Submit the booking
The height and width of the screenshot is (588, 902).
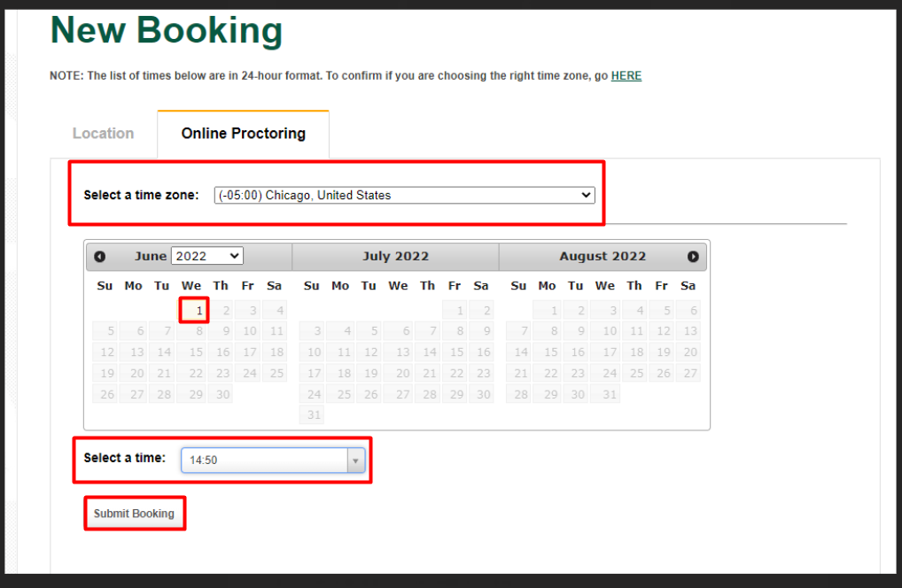pyautogui.click(x=134, y=514)
